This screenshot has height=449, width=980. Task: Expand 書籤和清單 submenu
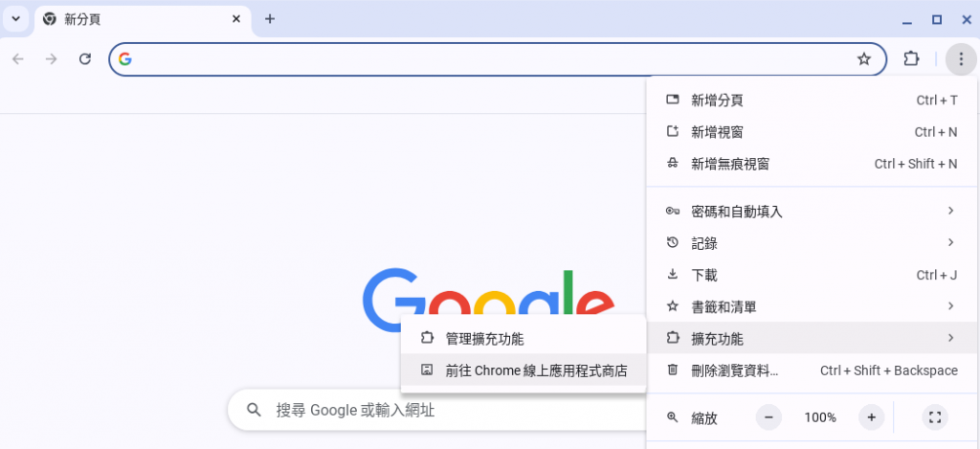click(812, 307)
